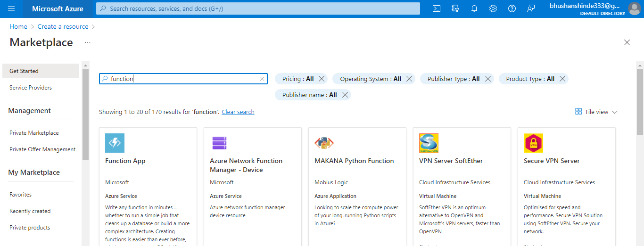The height and width of the screenshot is (246, 644).
Task: Open the Directories and subscriptions filter icon
Action: pos(455,8)
